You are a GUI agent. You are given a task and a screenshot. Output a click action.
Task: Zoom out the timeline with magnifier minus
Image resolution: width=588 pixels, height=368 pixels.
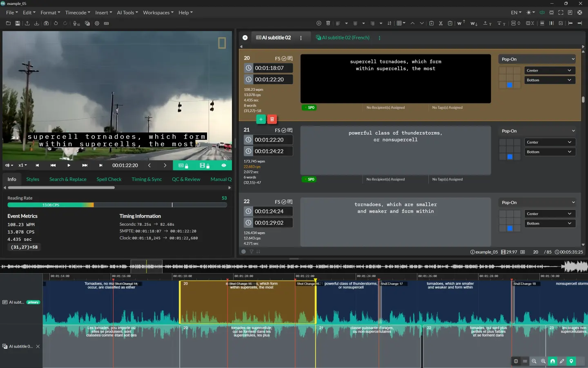pos(534,361)
